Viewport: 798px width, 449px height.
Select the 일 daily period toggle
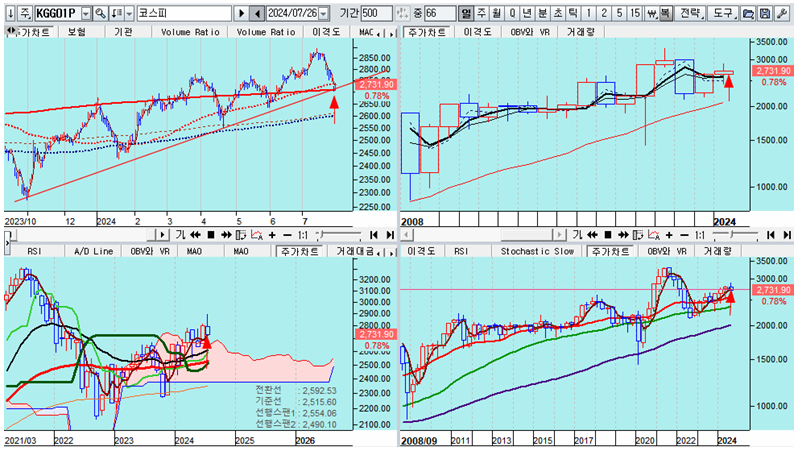[465, 13]
